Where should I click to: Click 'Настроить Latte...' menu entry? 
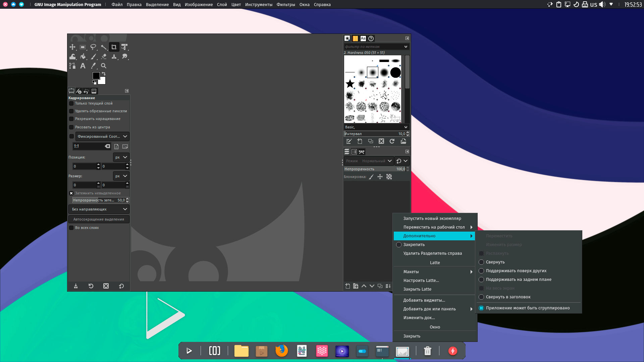[x=421, y=281]
